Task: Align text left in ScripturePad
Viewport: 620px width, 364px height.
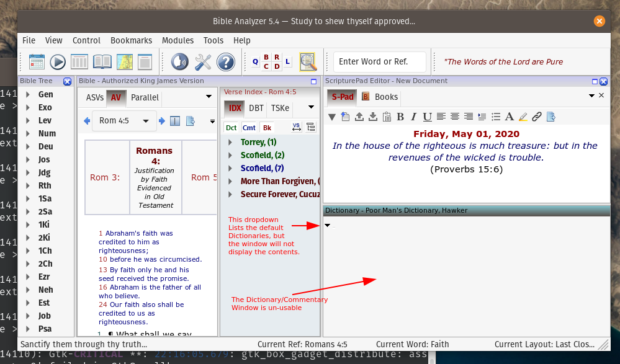Action: pos(441,117)
